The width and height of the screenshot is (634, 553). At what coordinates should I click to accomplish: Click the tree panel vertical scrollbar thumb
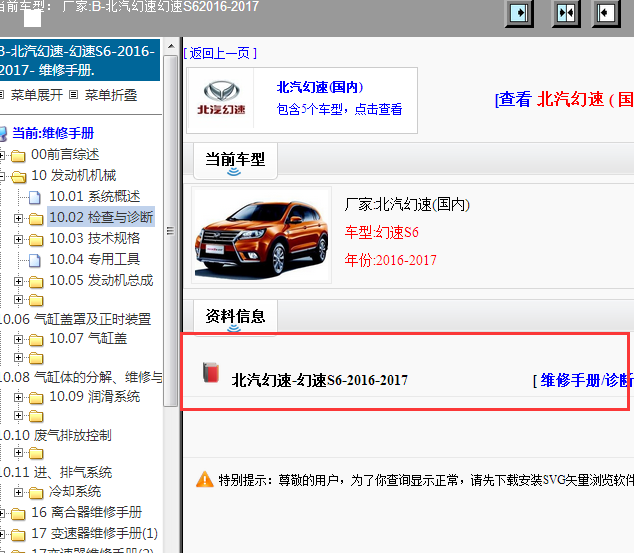pyautogui.click(x=171, y=230)
